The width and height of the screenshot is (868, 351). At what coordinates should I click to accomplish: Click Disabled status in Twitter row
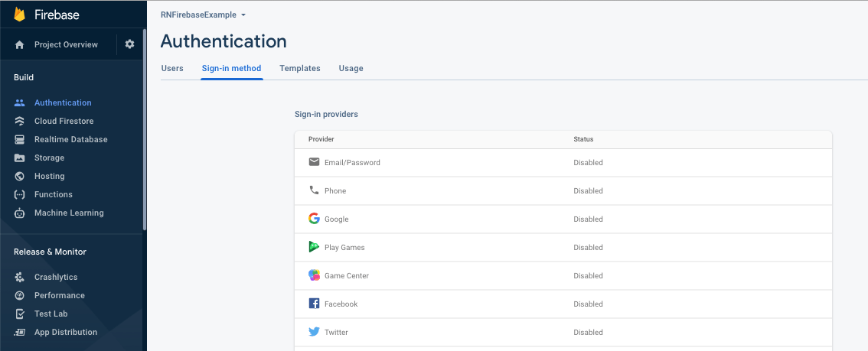click(588, 332)
